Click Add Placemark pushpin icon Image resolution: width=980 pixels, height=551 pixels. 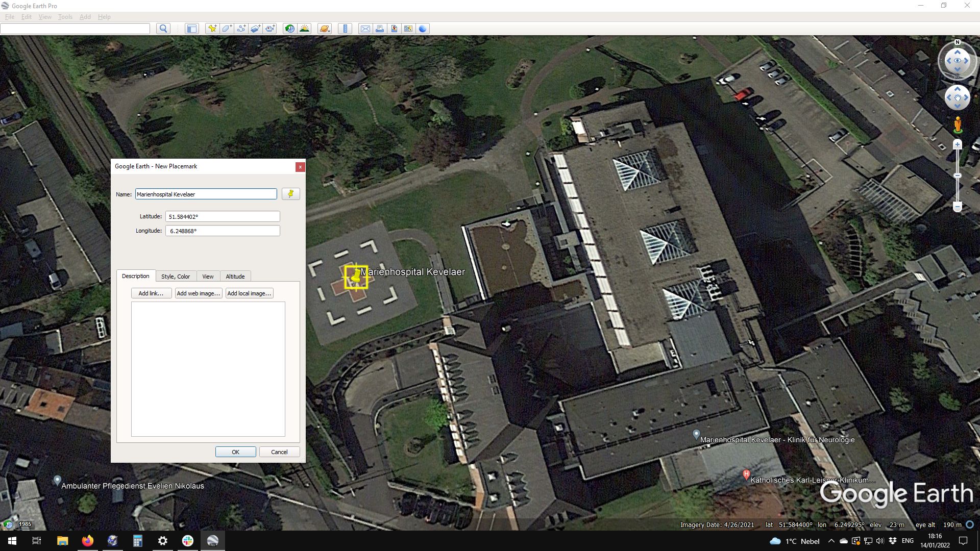(x=212, y=29)
